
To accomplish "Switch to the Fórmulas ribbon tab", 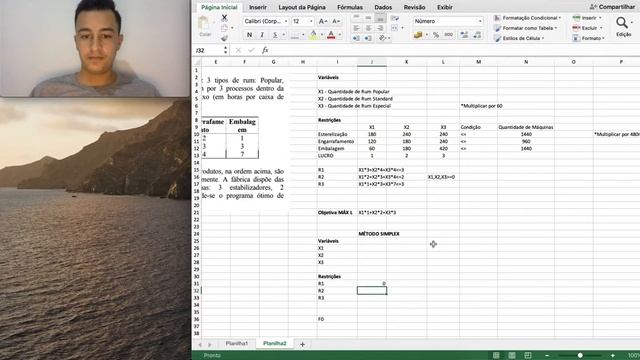I will (x=350, y=7).
